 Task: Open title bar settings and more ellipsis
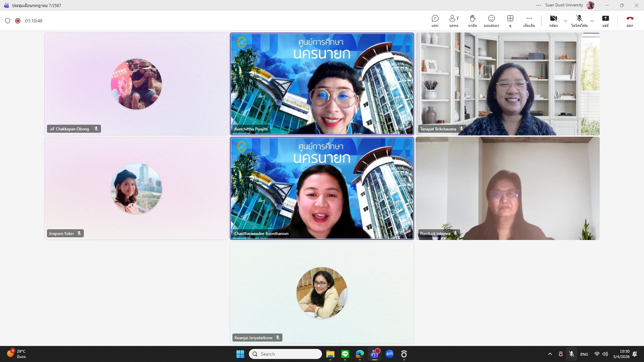[x=538, y=5]
